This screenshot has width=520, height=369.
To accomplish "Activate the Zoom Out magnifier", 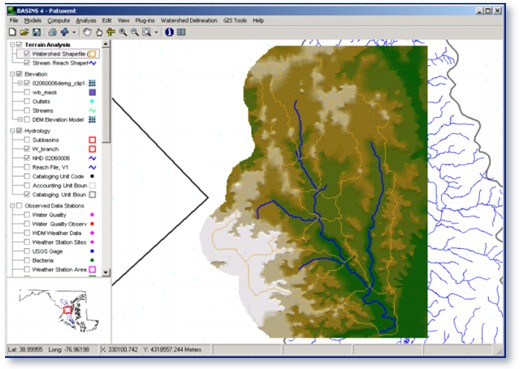I will coord(135,32).
